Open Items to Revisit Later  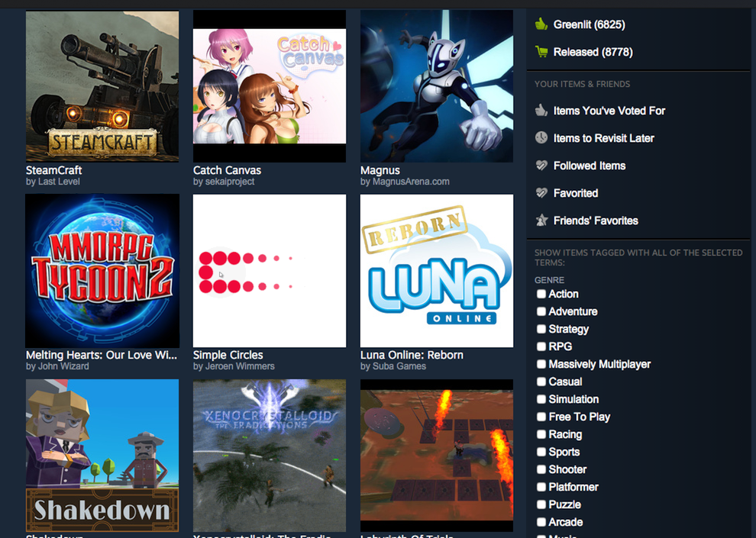pos(603,138)
